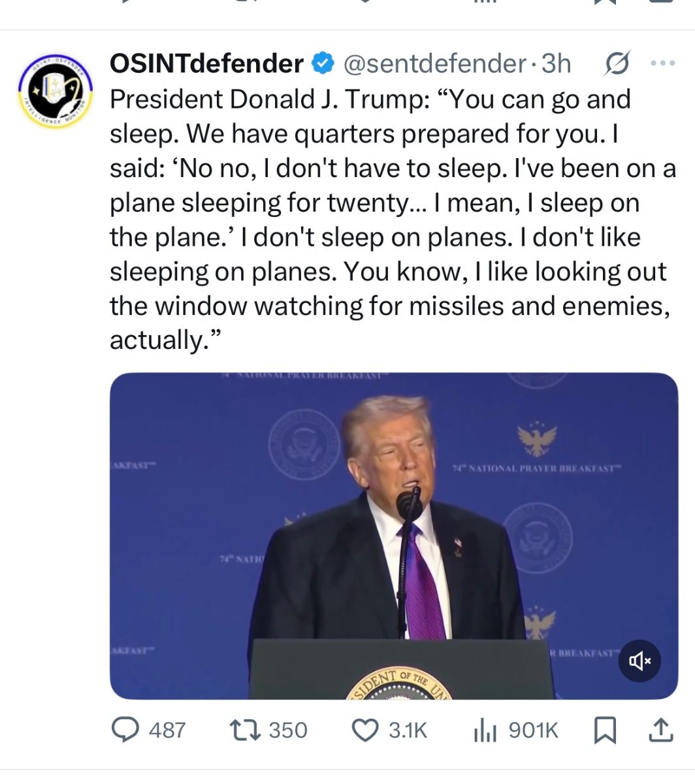Open the Grok explain-post icon
The image size is (695, 784).
(617, 64)
